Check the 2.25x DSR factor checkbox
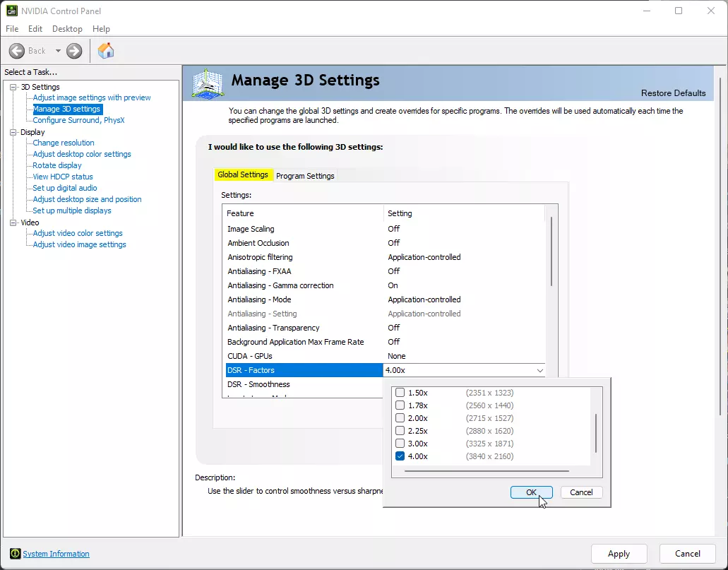This screenshot has width=728, height=570. (400, 431)
